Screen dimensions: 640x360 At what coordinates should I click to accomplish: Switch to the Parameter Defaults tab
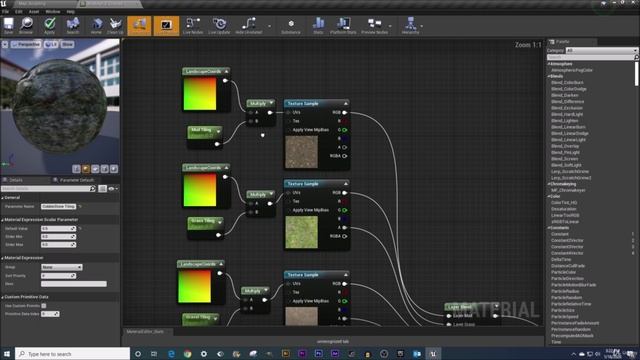[73, 180]
